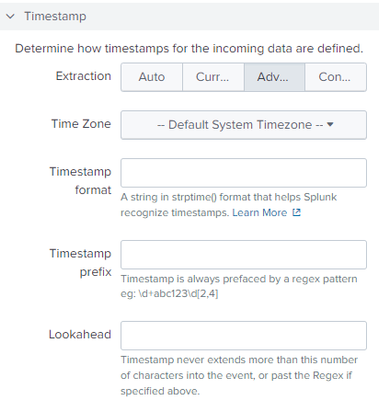
Task: Click the strptime() format help text
Action: (x=229, y=205)
